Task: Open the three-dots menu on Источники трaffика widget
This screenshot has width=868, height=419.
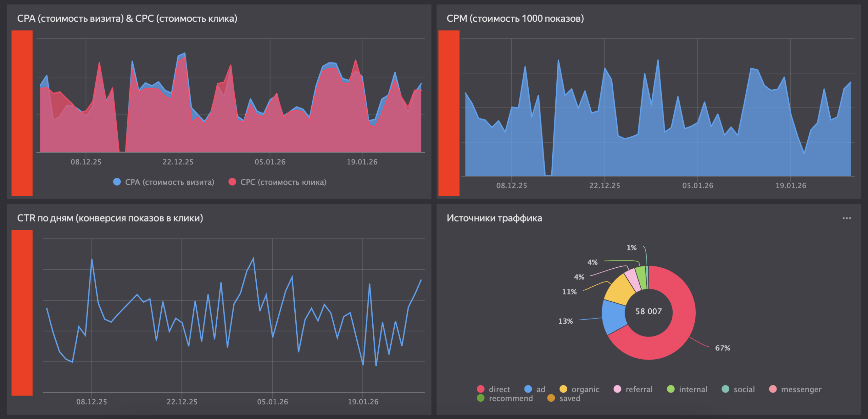Action: (846, 218)
